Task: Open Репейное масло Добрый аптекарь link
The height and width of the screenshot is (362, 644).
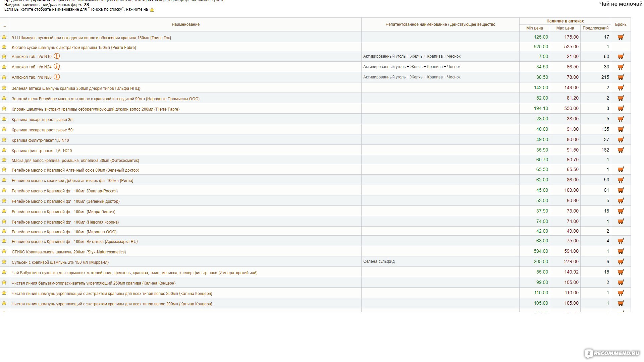Action: point(72,181)
